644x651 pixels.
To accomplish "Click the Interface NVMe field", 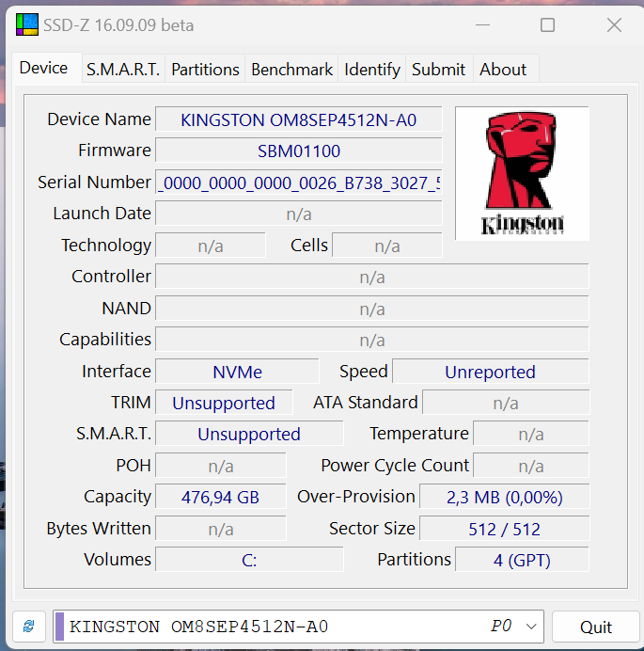I will pos(237,372).
